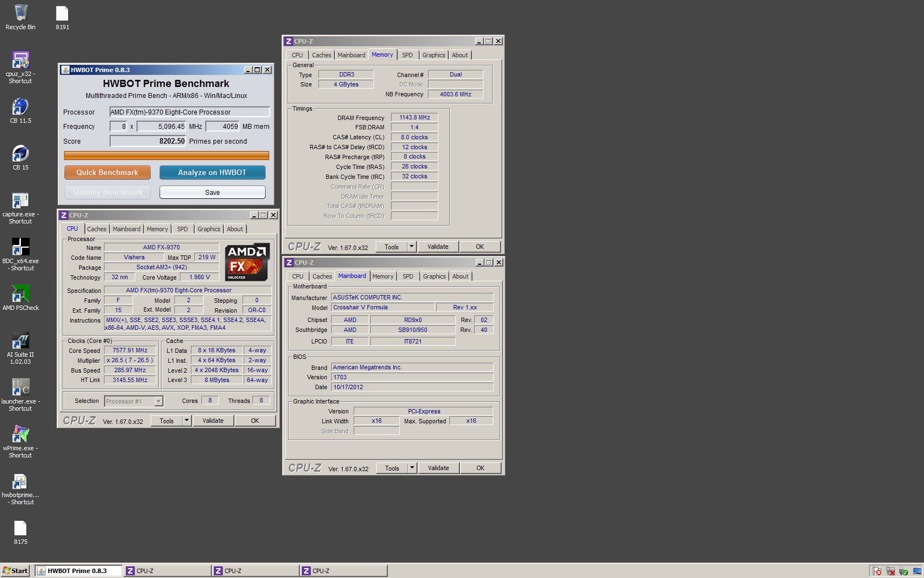Click Analyze on HWBOT button
The width and height of the screenshot is (924, 578).
(x=212, y=172)
